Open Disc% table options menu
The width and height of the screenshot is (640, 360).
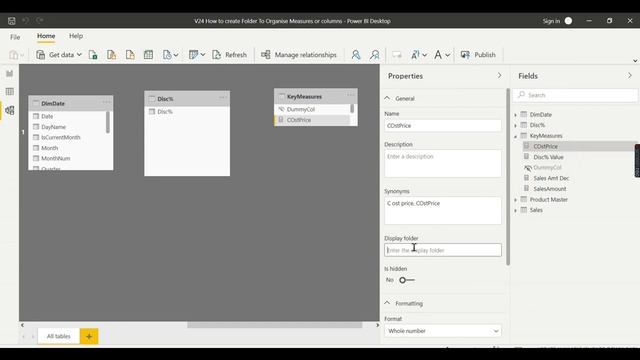coord(223,98)
